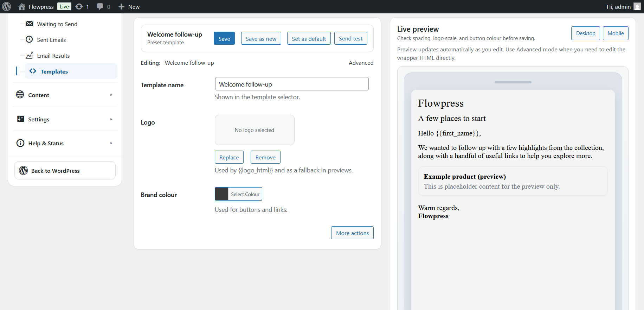Switch preview to Desktop
The width and height of the screenshot is (644, 310).
tap(586, 33)
